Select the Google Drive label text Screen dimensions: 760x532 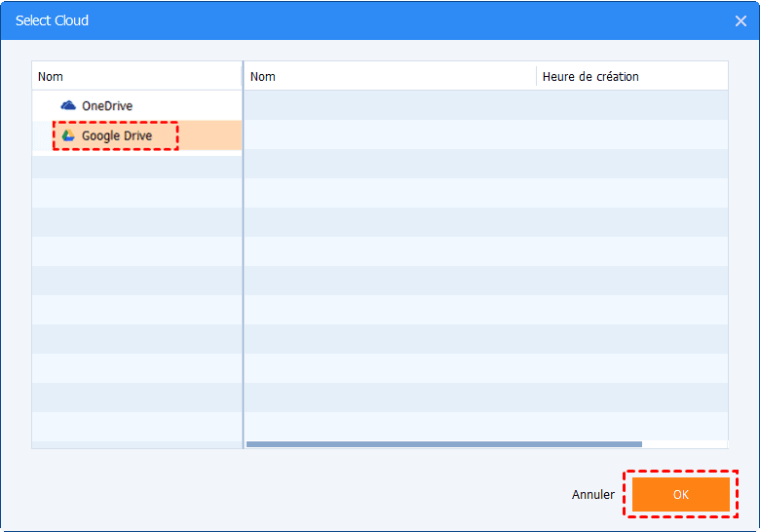coord(117,135)
